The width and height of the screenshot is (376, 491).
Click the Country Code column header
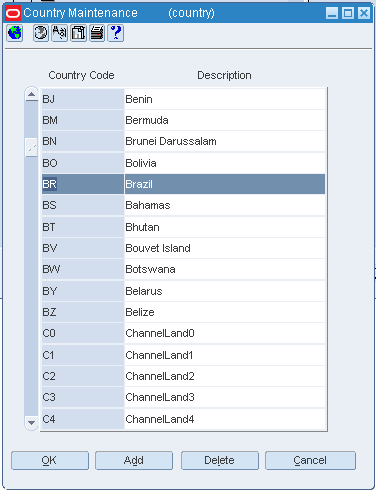click(81, 75)
